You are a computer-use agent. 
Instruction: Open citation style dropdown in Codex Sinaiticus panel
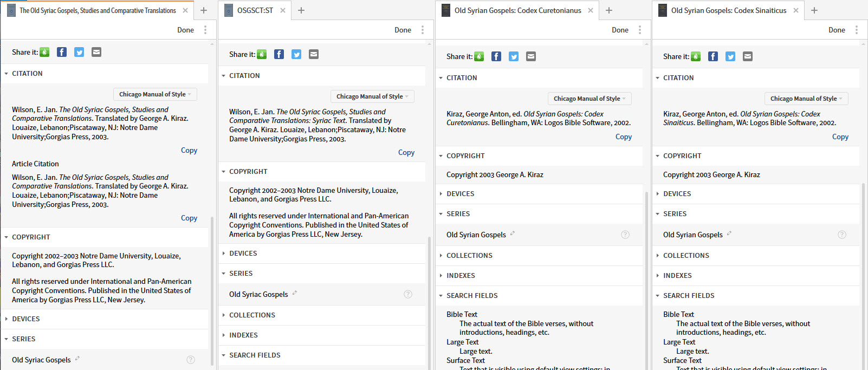(806, 99)
